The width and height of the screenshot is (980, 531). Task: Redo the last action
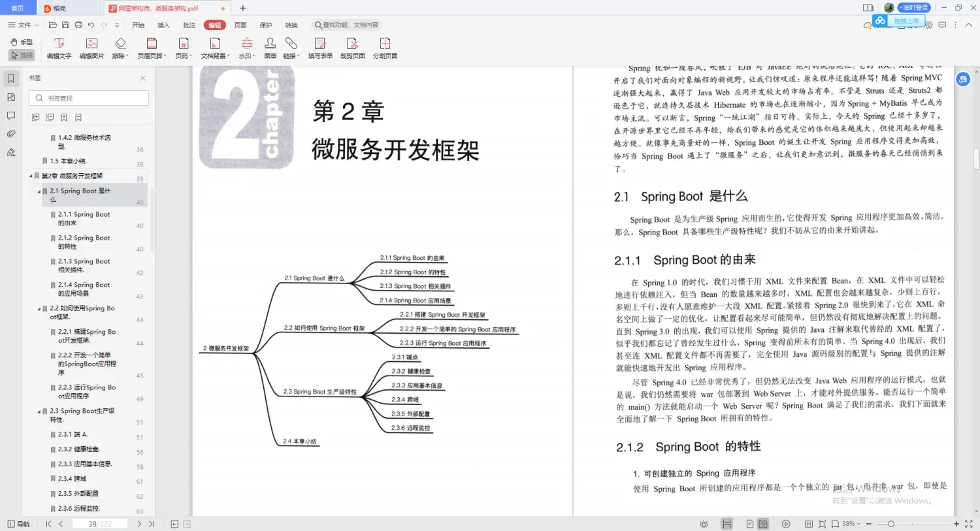pos(104,25)
